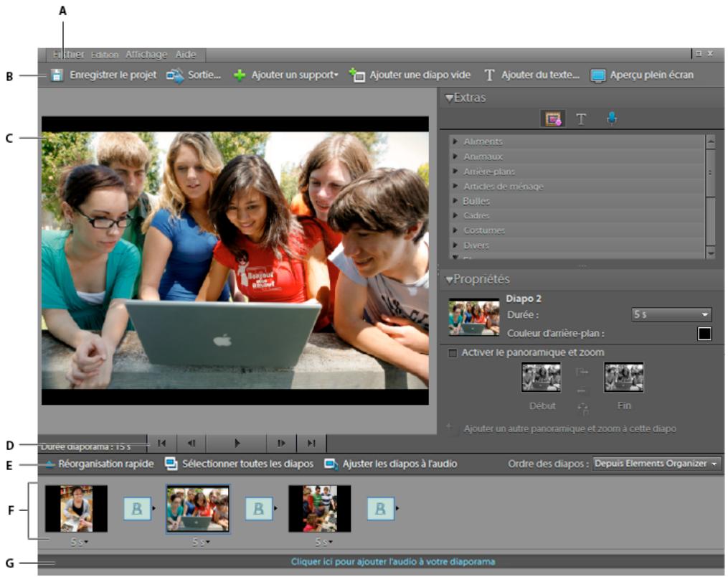The image size is (728, 577).
Task: Open first slide 5 s duration dropdown
Action: (x=80, y=542)
